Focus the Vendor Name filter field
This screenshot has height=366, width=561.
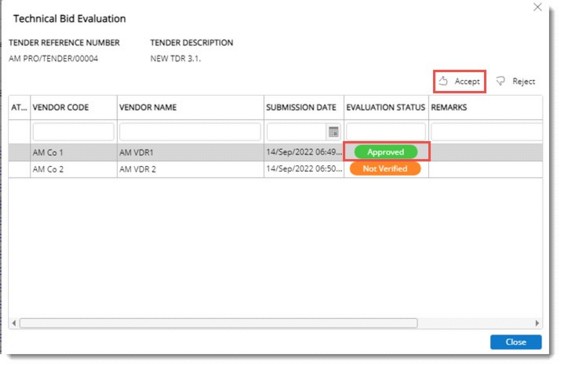[190, 132]
